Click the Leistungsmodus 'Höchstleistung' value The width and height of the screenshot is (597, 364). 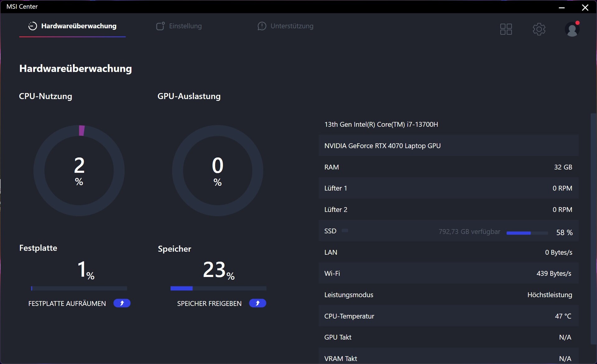[550, 295]
